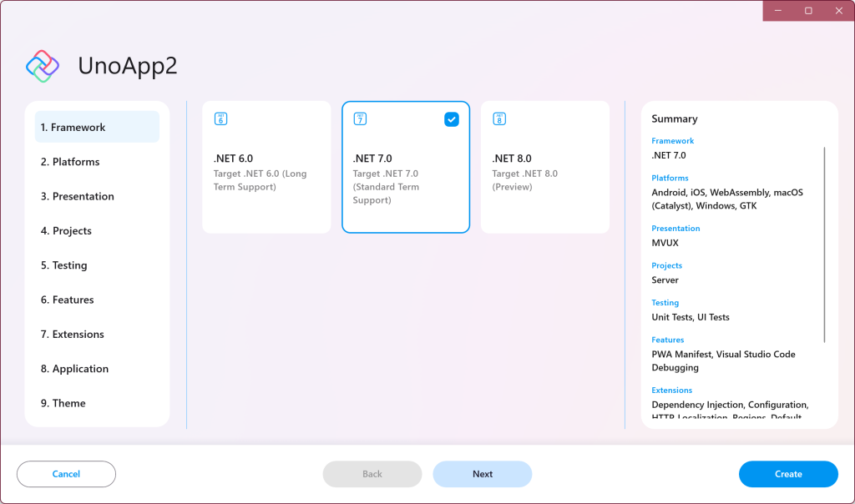Open the Framework link in the Summary panel
Viewport: 855px width, 504px height.
click(672, 141)
